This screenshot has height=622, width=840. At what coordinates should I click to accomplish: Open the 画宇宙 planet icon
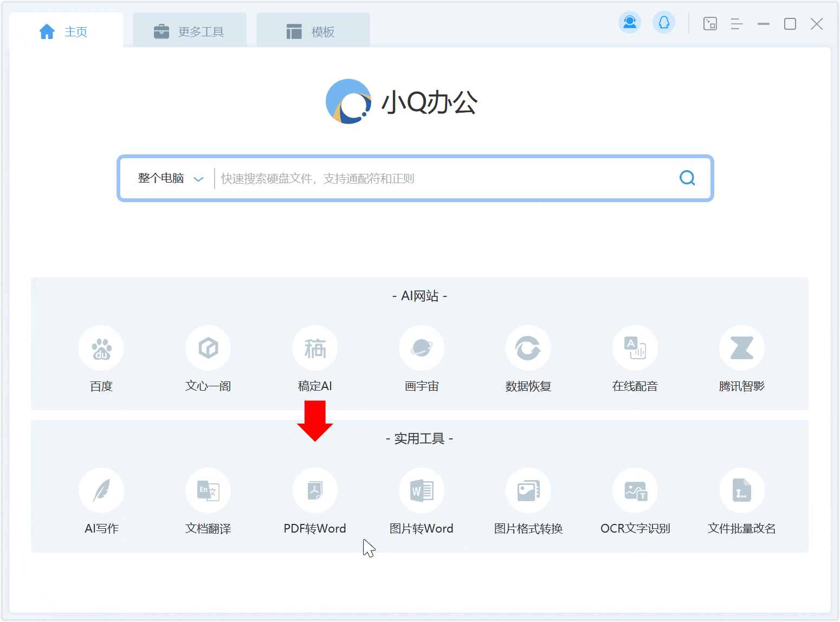[x=422, y=348]
